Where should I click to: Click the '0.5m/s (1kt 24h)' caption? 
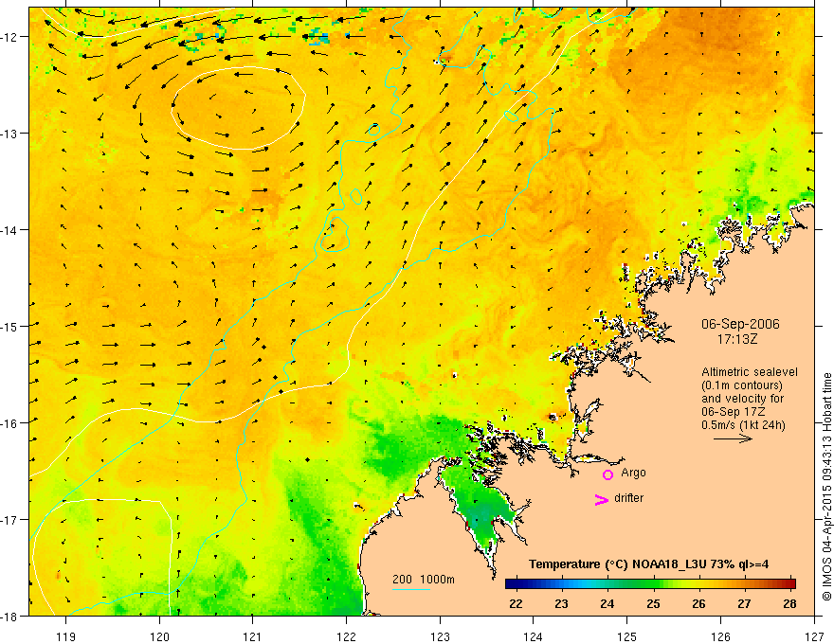[743, 424]
